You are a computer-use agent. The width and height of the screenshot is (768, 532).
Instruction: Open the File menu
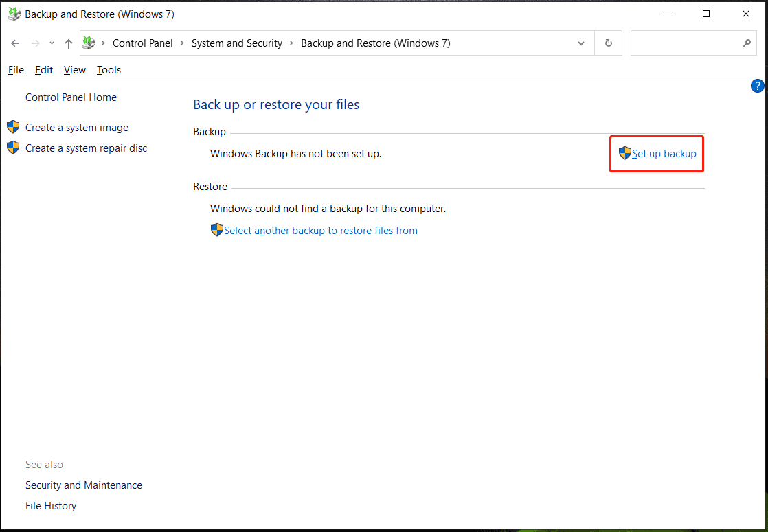(x=16, y=70)
